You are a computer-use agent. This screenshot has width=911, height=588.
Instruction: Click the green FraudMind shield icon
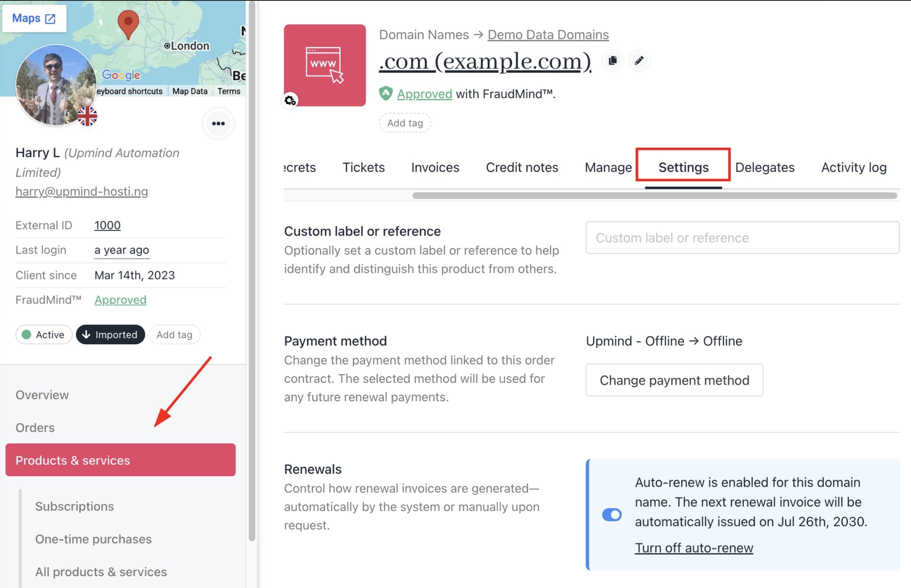(386, 93)
